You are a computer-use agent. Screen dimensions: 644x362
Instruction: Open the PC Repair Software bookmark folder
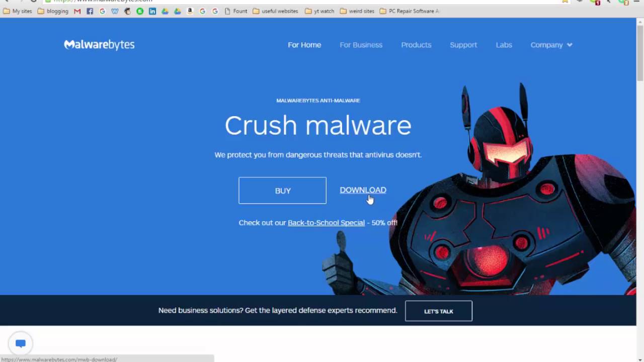pos(410,11)
